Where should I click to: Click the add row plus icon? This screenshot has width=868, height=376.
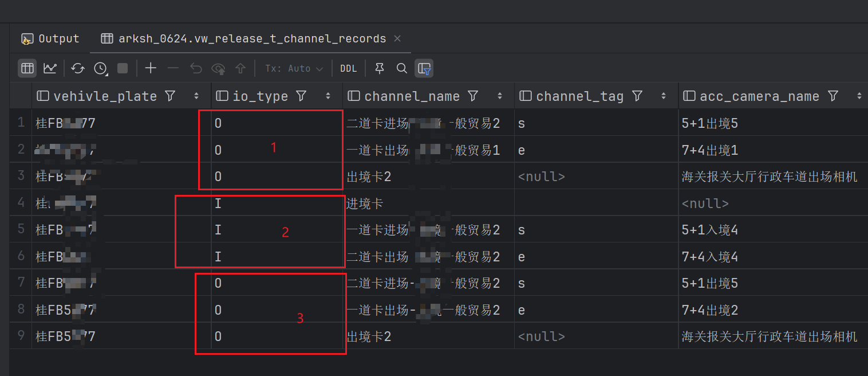(151, 69)
